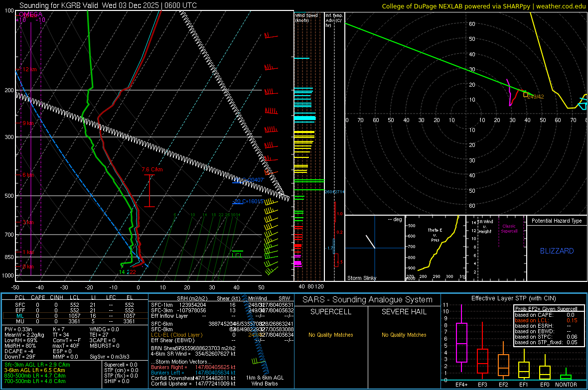
Task: Click the 3-6km AGL LR = 6.5 C/km line
Action: pyautogui.click(x=35, y=370)
